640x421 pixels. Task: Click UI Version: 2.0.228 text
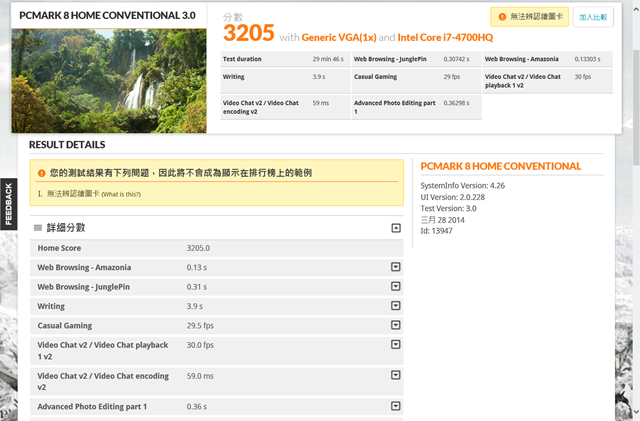[453, 197]
